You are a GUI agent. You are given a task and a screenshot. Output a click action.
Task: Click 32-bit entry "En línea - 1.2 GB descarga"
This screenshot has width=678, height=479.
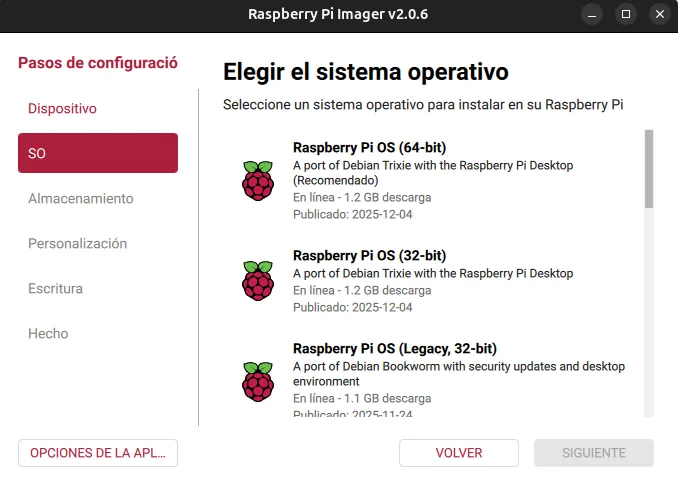pos(362,290)
